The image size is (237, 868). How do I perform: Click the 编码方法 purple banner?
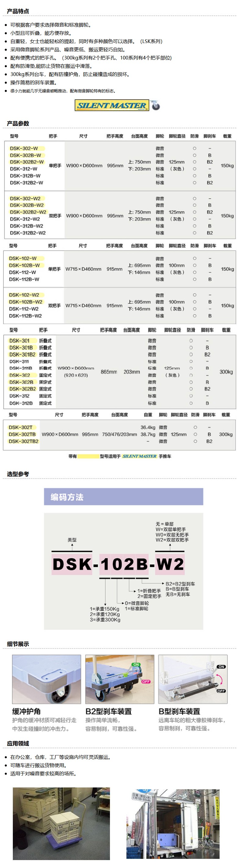[123, 497]
